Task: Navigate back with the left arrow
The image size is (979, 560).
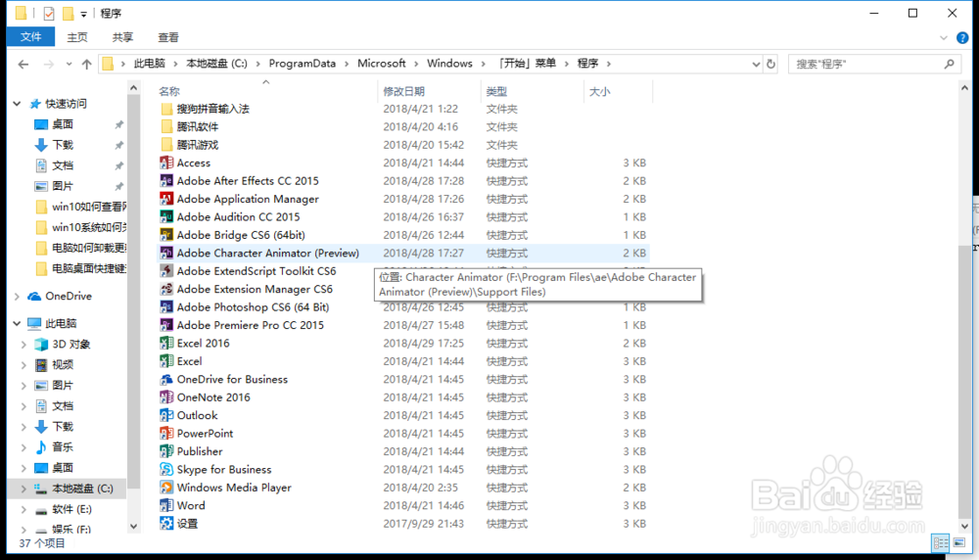Action: pos(23,64)
